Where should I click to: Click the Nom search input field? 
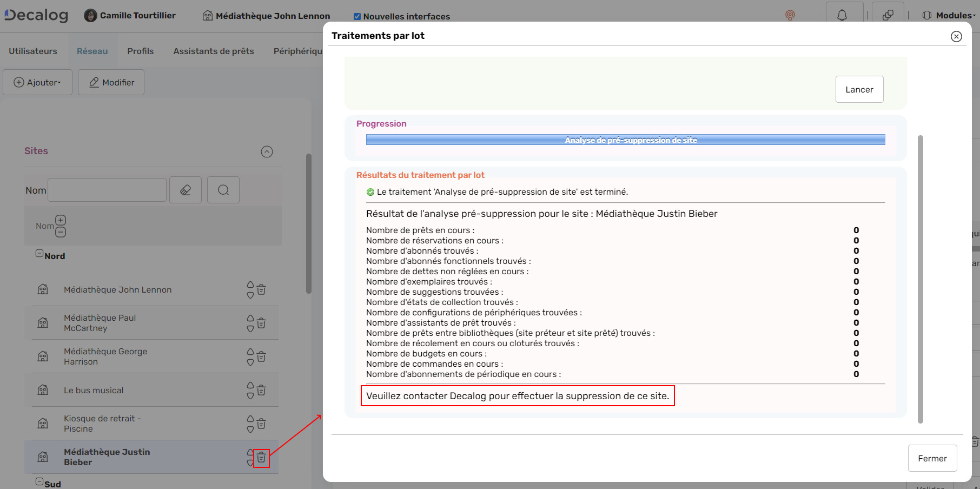tap(107, 189)
